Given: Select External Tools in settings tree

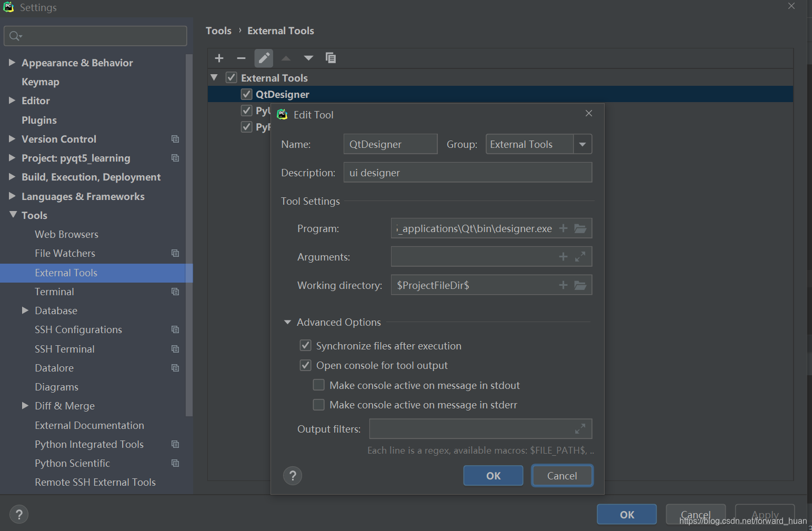Looking at the screenshot, I should tap(96, 273).
